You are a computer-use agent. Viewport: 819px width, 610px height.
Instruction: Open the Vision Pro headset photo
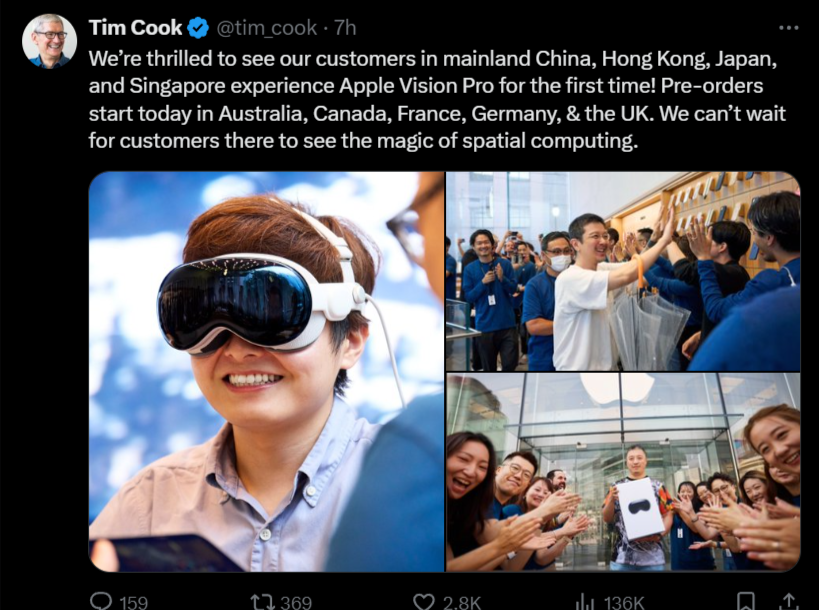click(x=266, y=371)
